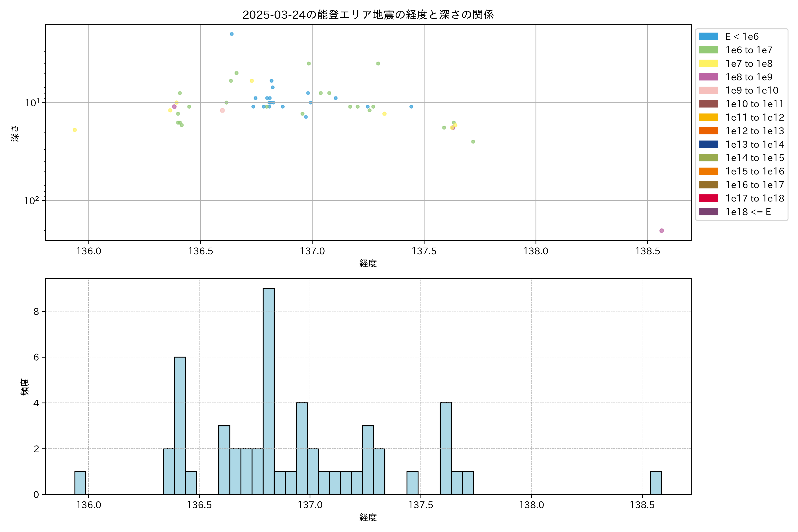This screenshot has width=798, height=532.
Task: Click the '1e15 to 1e16' legend entry text
Action: 755,171
